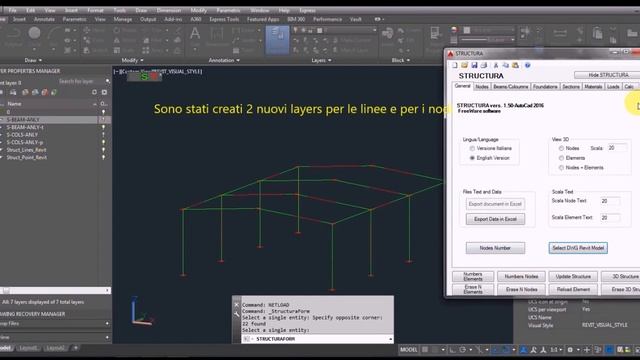Click the refresh icon in layer manager toolbar

(94, 92)
